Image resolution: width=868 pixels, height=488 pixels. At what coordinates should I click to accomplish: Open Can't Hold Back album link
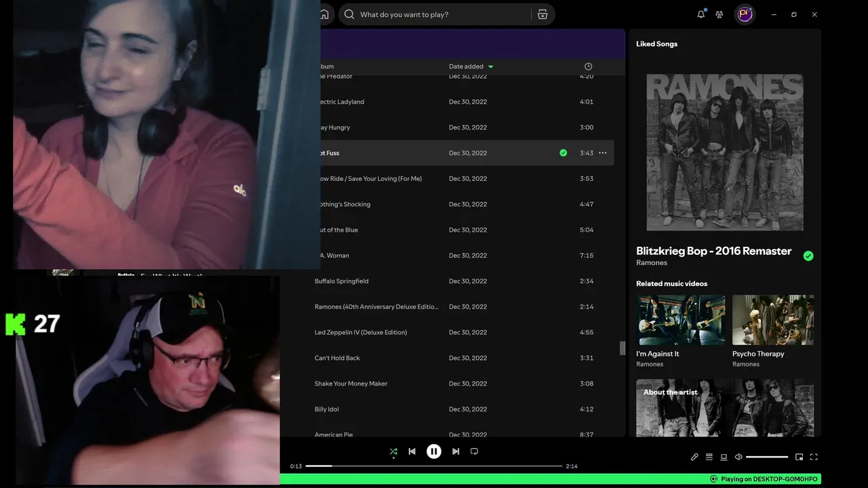click(337, 358)
